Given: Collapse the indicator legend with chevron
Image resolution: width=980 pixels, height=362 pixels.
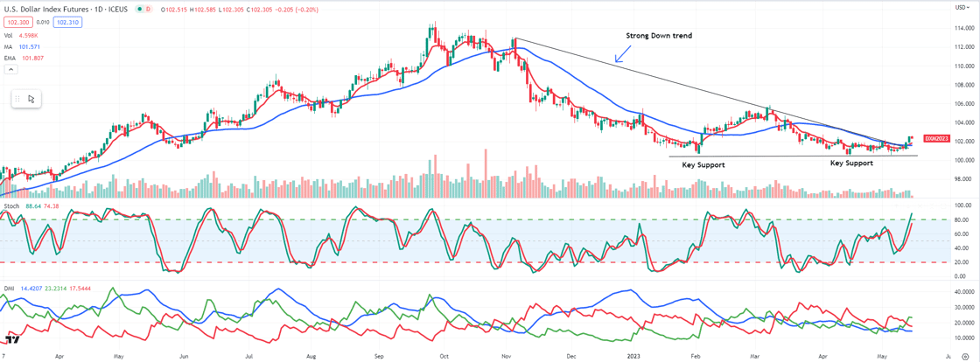Looking at the screenshot, I should point(10,69).
